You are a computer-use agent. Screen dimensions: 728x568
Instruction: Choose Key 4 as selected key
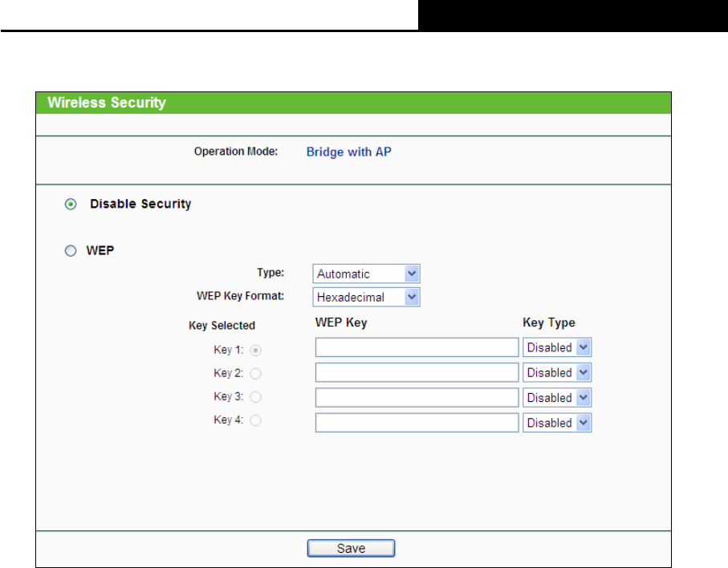(x=255, y=420)
